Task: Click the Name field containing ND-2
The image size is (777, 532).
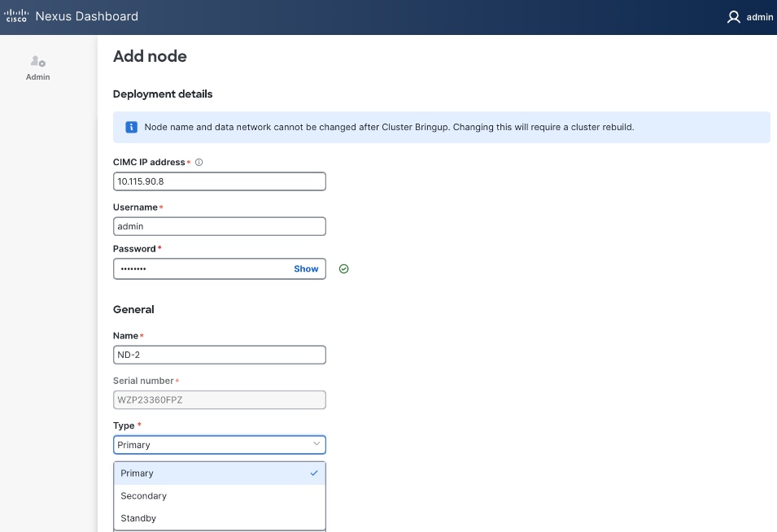Action: tap(219, 355)
